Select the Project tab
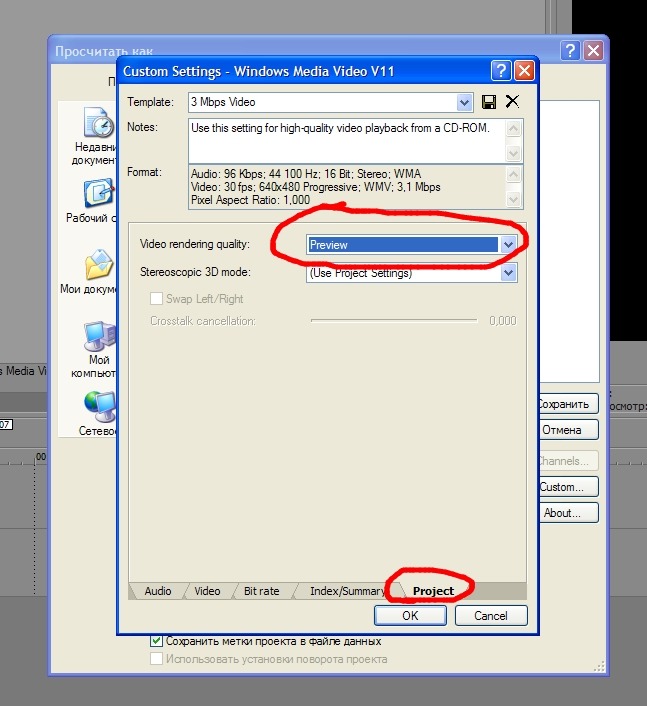The height and width of the screenshot is (706, 647). (433, 591)
